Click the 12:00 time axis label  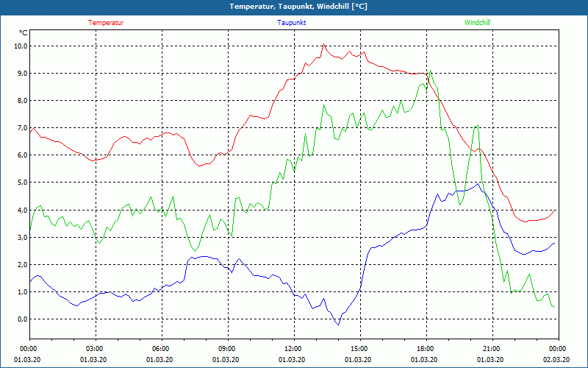tap(294, 349)
